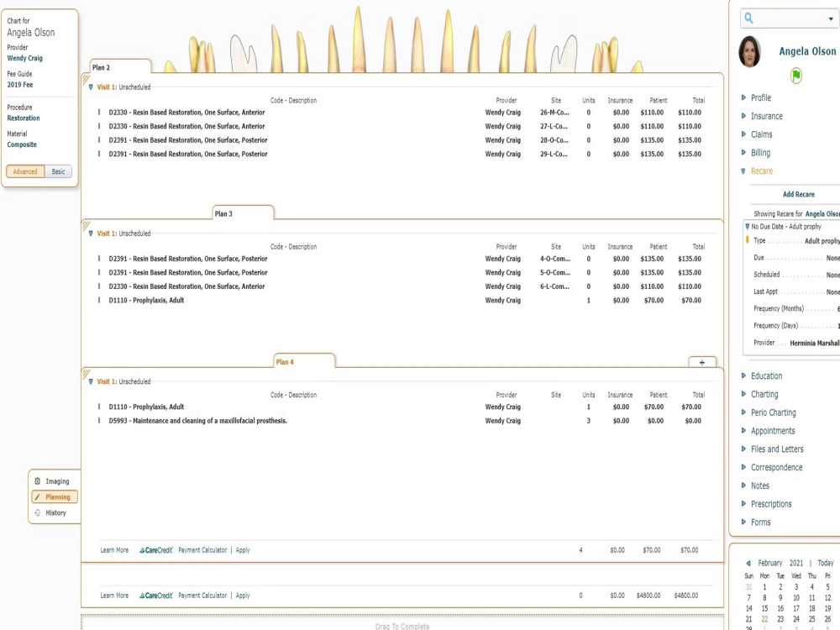This screenshot has height=630, width=840.
Task: Select February 22 in the calendar
Action: (764, 619)
